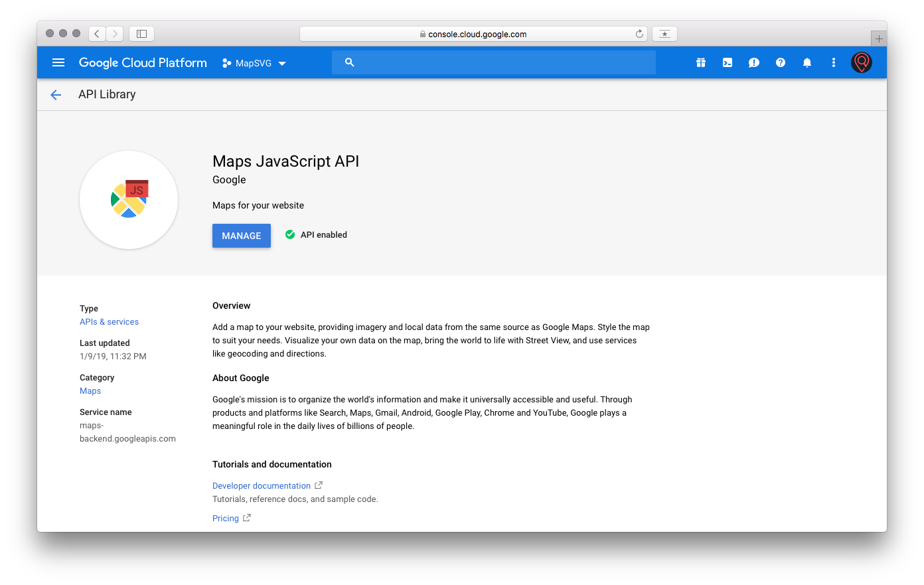Click the MapSVG project hexagon icon
924x585 pixels.
pyautogui.click(x=227, y=63)
